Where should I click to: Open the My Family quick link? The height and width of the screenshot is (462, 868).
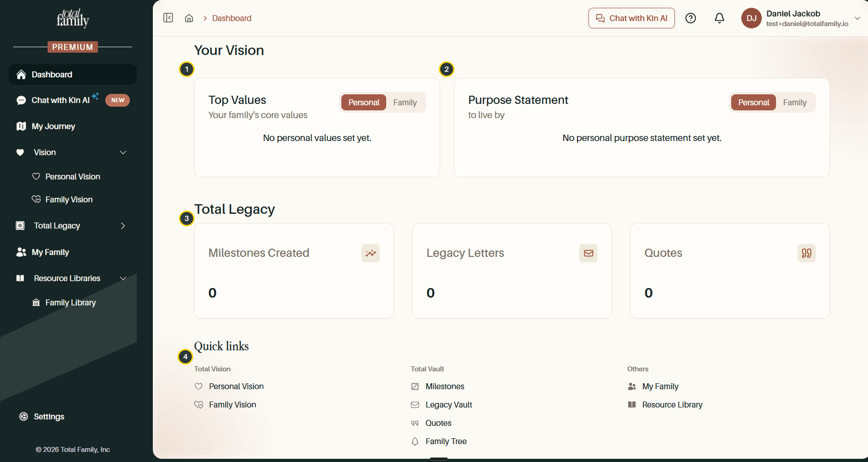pyautogui.click(x=653, y=386)
